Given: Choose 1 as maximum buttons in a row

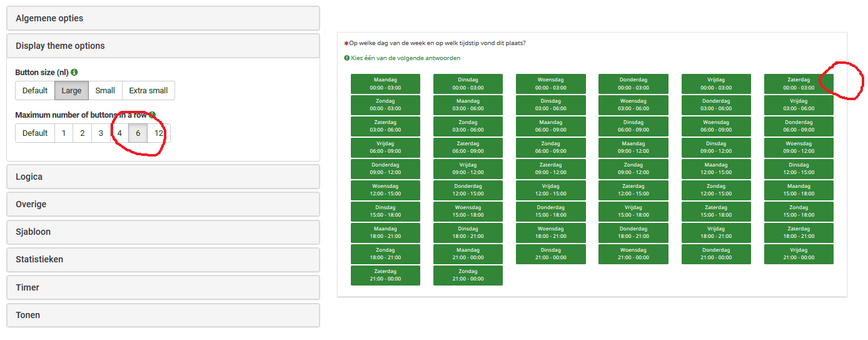Looking at the screenshot, I should (x=64, y=133).
